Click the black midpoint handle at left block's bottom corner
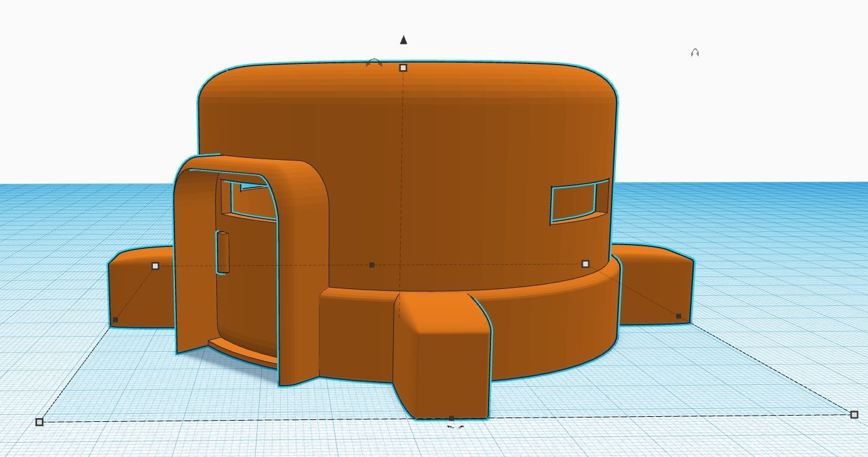Image resolution: width=868 pixels, height=457 pixels. (x=115, y=320)
